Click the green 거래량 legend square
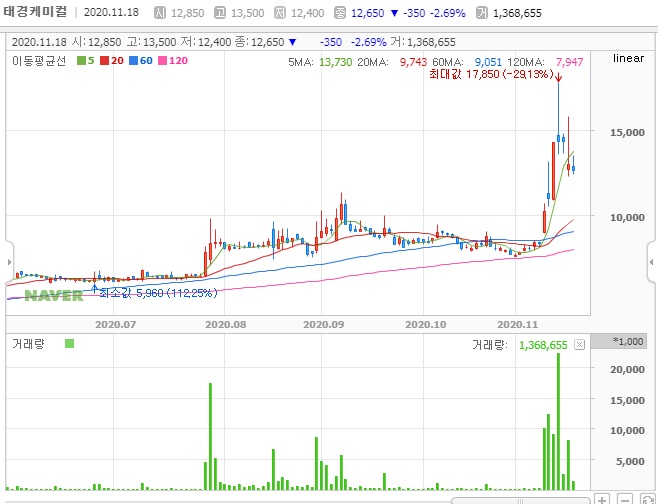The width and height of the screenshot is (658, 504). click(x=69, y=344)
